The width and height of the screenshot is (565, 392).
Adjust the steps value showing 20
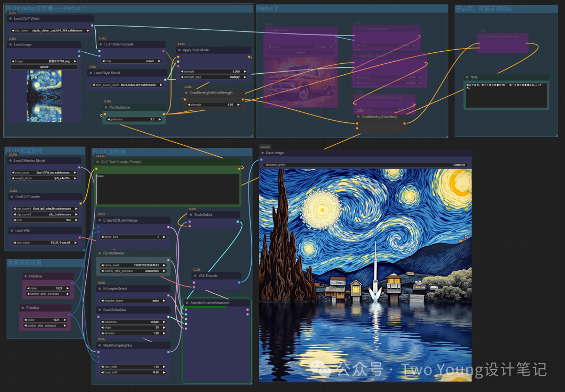click(133, 328)
